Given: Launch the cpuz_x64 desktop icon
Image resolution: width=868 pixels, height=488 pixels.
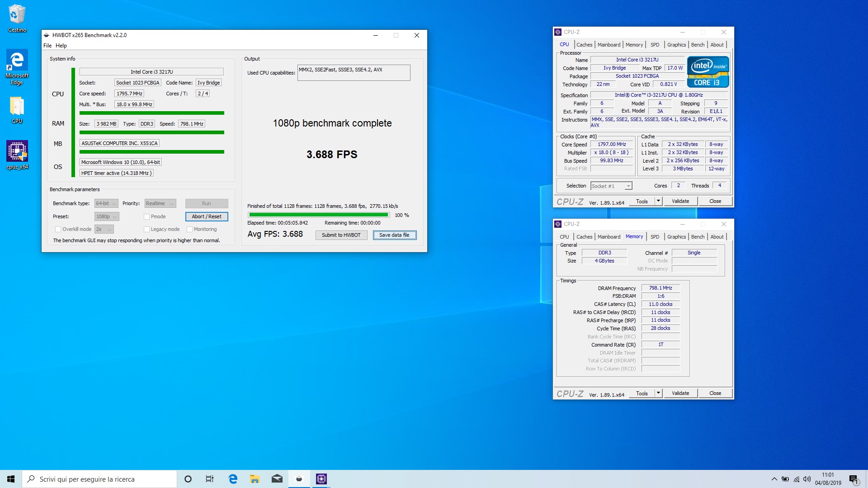Looking at the screenshot, I should click(17, 155).
